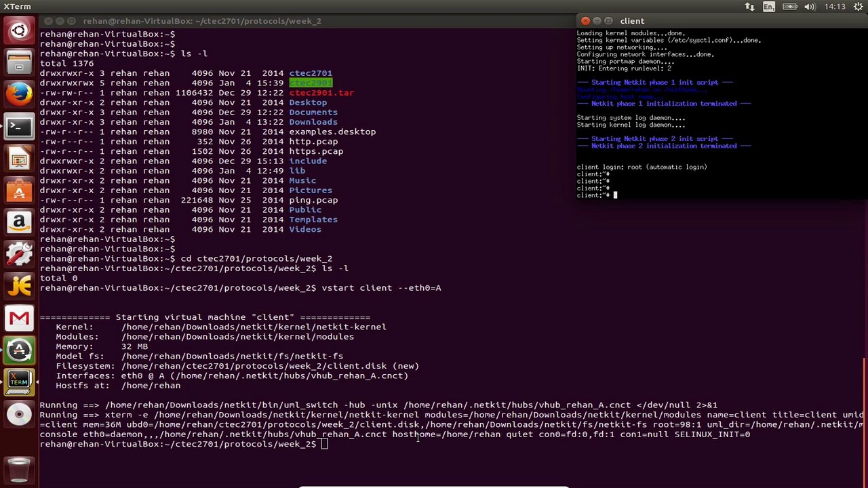This screenshot has width=868, height=488.
Task: Open the clock showing 14:13
Action: 835,7
